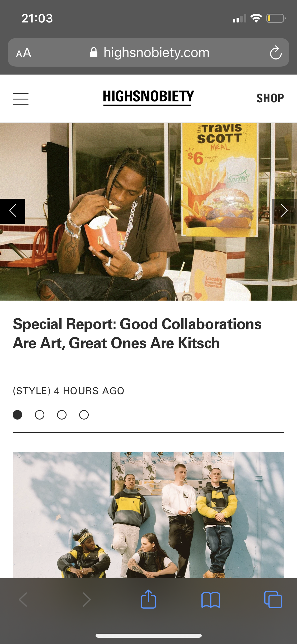Click the HIGHSNOBIETY logo home link
Viewport: 297px width, 644px height.
click(148, 97)
